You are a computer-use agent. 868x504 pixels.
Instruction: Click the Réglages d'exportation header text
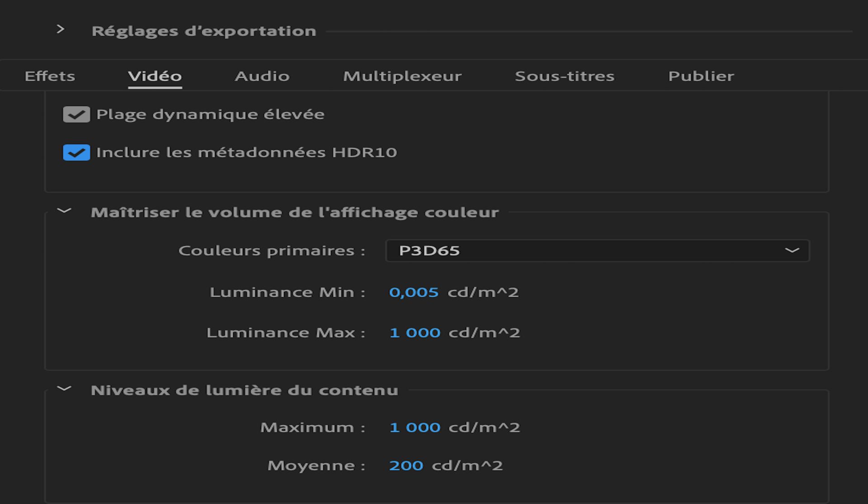204,31
